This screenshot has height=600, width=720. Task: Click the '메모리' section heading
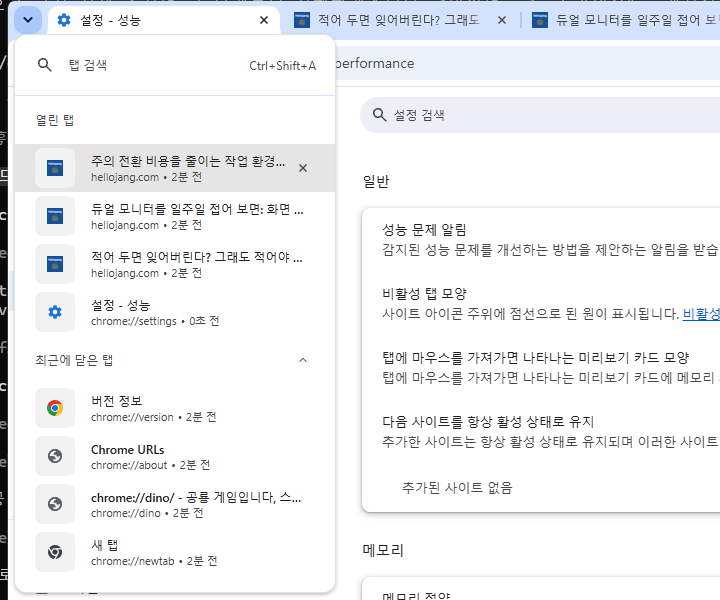coord(383,550)
